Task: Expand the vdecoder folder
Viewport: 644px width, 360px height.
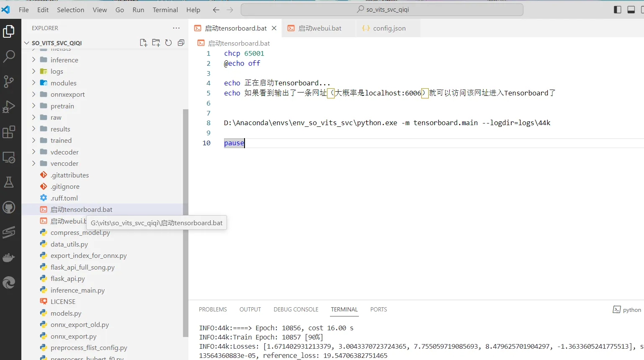Action: (33, 152)
